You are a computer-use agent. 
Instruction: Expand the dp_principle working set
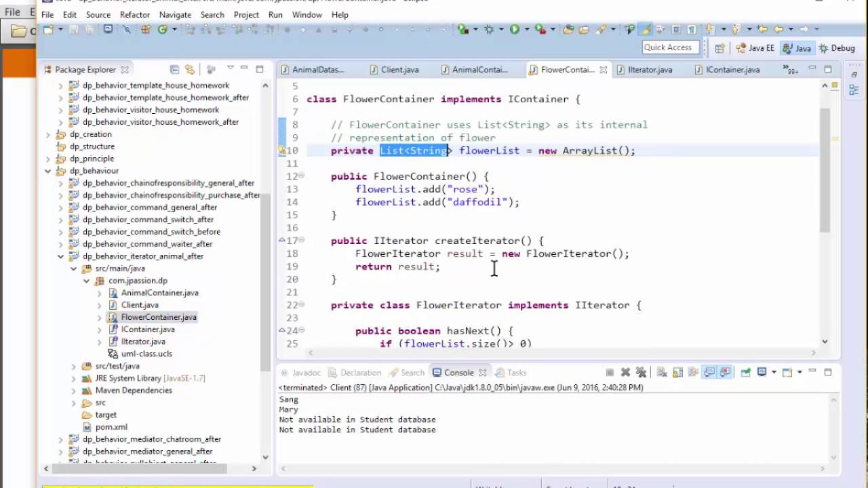[x=48, y=159]
